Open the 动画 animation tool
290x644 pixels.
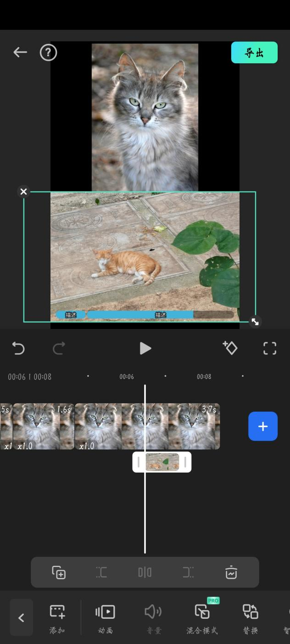click(106, 618)
